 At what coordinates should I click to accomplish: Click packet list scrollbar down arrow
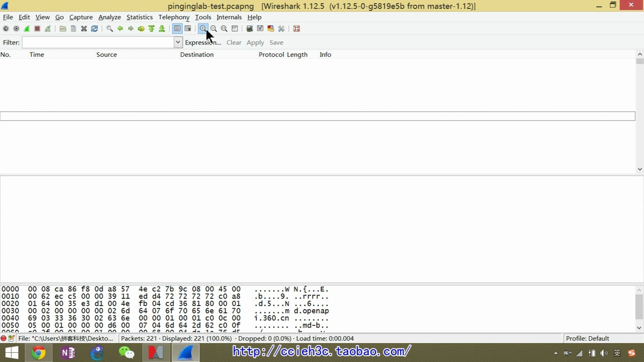(x=640, y=169)
